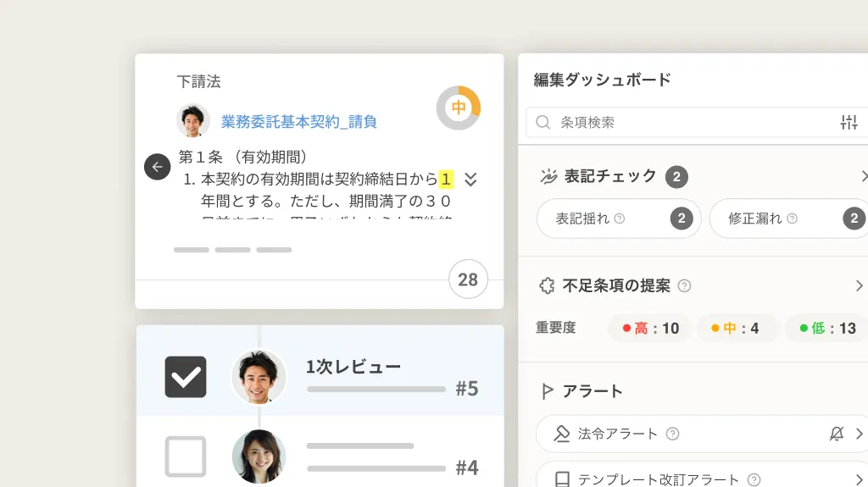Toggle the muted bell on 法令アラート
868x487 pixels.
[x=837, y=434]
